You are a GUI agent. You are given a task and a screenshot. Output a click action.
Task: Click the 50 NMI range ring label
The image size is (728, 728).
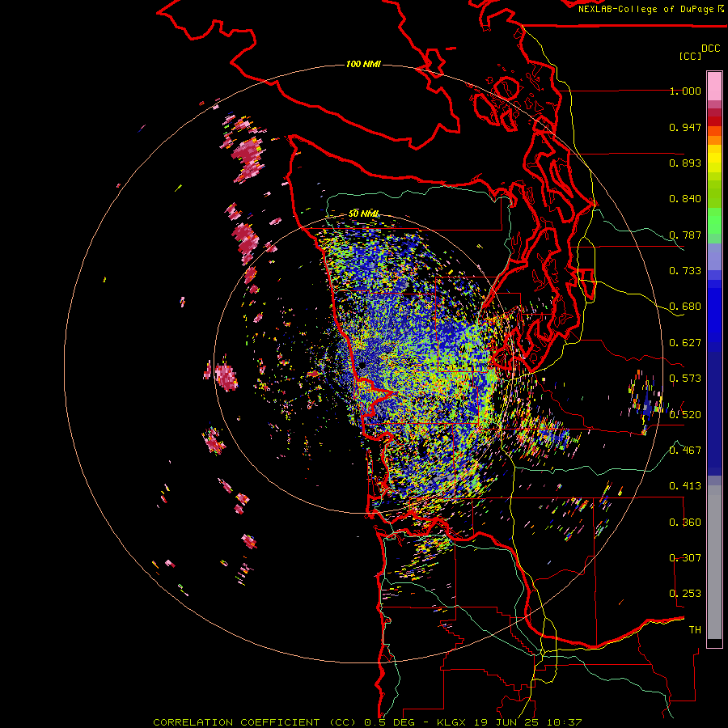[363, 214]
